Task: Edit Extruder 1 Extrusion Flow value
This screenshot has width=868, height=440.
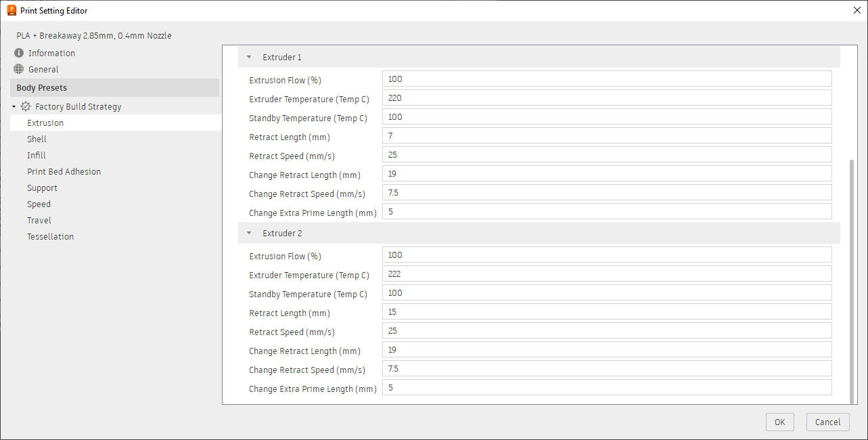Action: (607, 79)
